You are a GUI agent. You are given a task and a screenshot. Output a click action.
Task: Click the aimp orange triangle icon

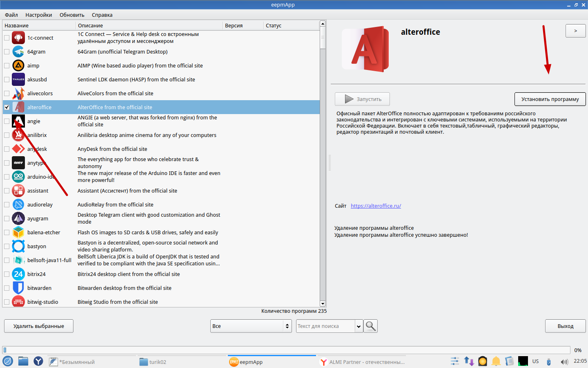pos(18,65)
